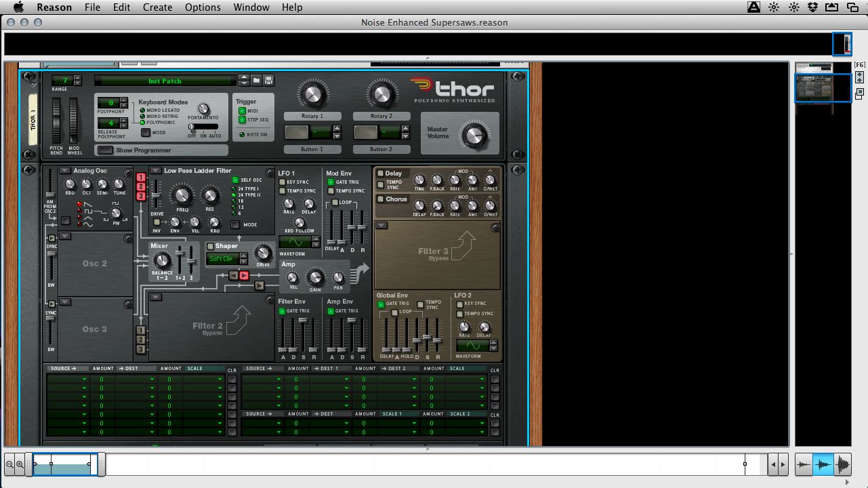Open the Filter 2 slot dropdown

point(156,297)
